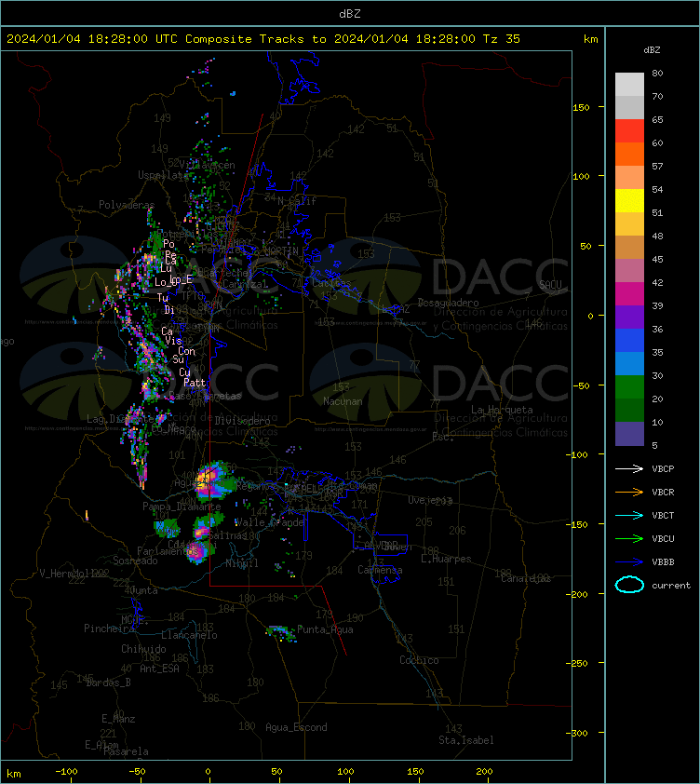The image size is (700, 784).
Task: Click the VBCT legend label
Action: tap(663, 515)
